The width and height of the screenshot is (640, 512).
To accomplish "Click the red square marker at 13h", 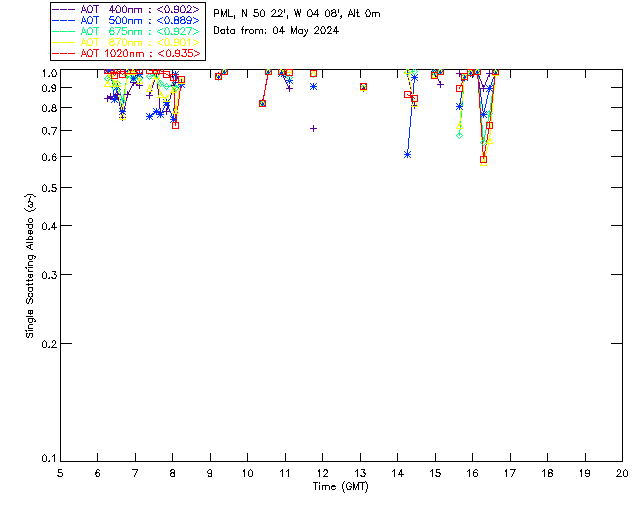I will 363,87.
